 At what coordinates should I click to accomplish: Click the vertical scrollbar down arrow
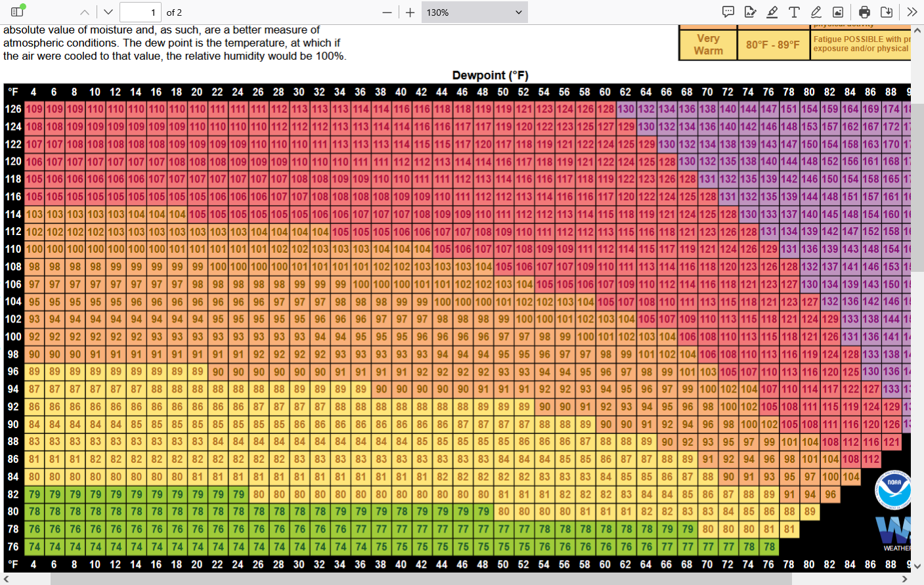(x=917, y=566)
